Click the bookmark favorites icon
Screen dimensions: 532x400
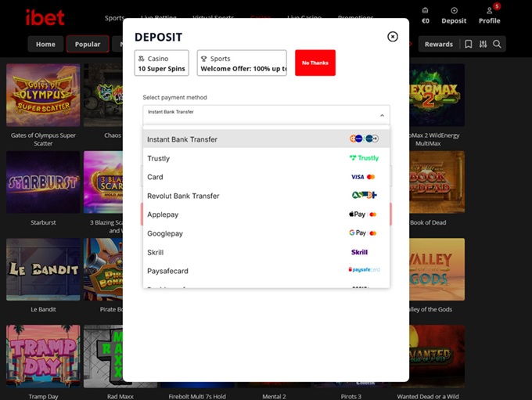469,44
